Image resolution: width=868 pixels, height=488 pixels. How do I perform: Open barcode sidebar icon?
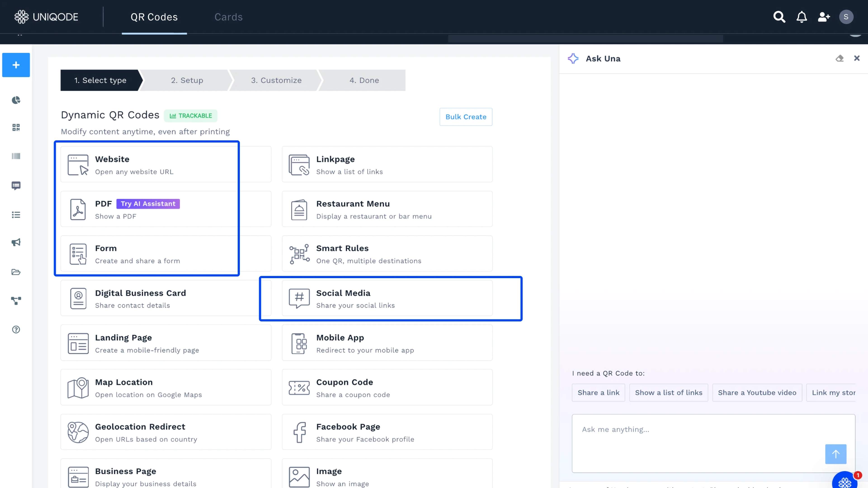(x=16, y=156)
